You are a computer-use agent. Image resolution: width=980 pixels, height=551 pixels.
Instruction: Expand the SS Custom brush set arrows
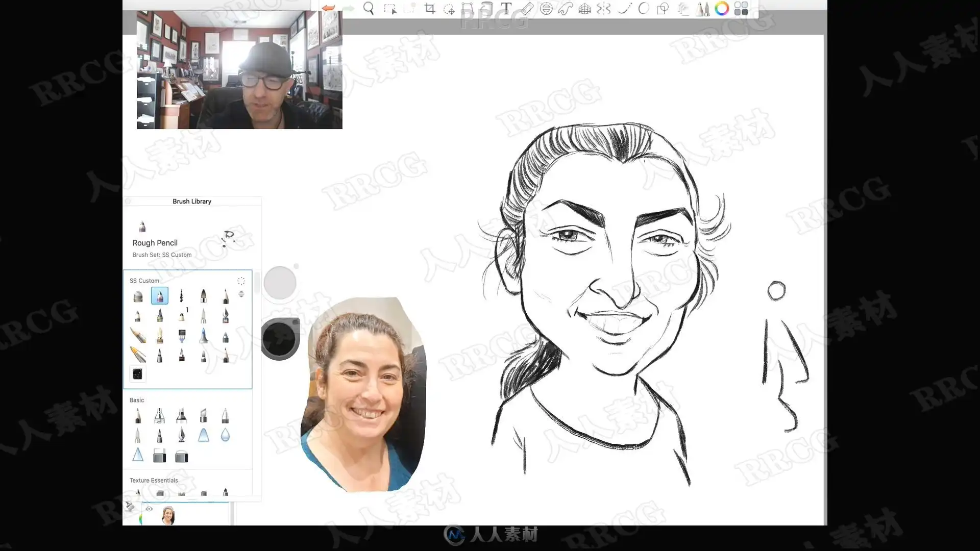click(x=241, y=294)
